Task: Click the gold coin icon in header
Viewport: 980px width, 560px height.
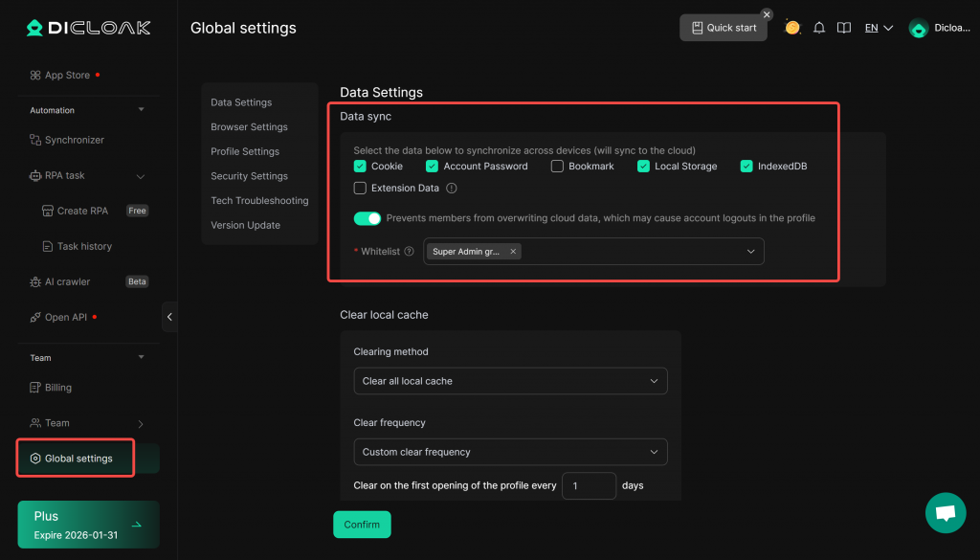Action: [792, 28]
